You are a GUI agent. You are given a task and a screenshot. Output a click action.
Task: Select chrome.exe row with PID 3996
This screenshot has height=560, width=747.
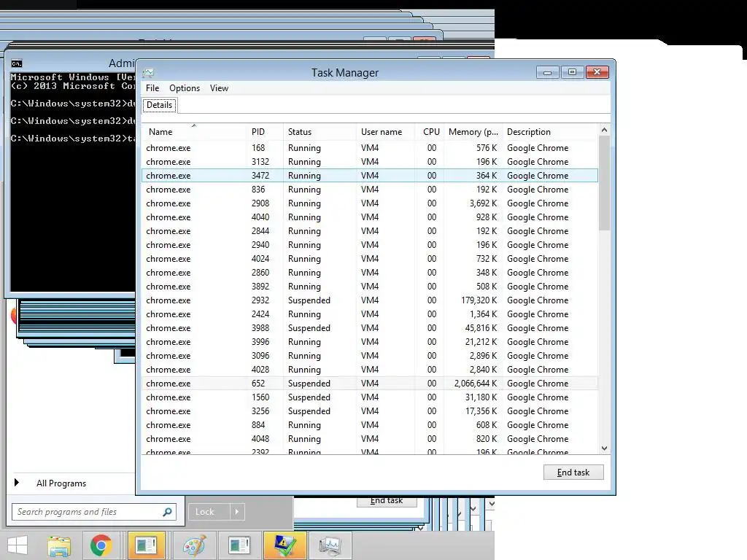tap(370, 342)
